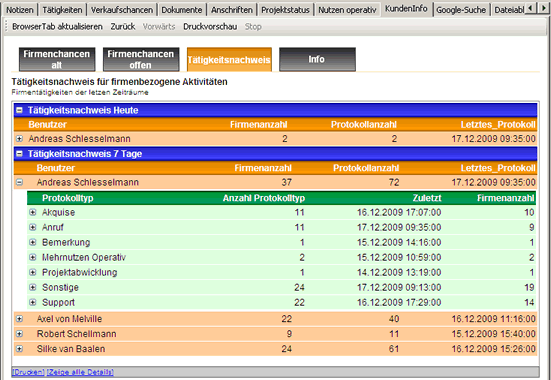Expand the Sonstige protocol type row
Screen dimensions: 551x380
point(33,287)
